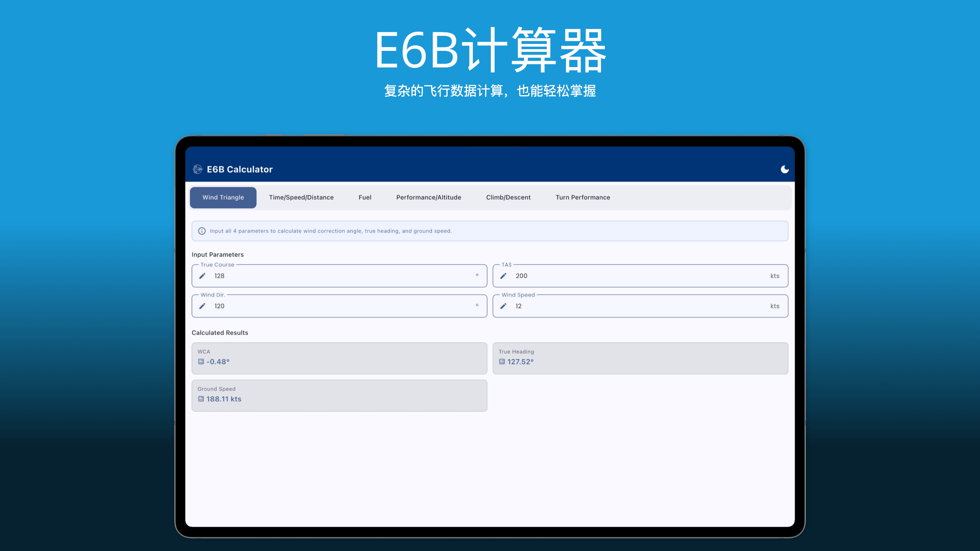Click the info icon in the hint banner
Viewport: 980px width, 551px height.
tap(202, 231)
